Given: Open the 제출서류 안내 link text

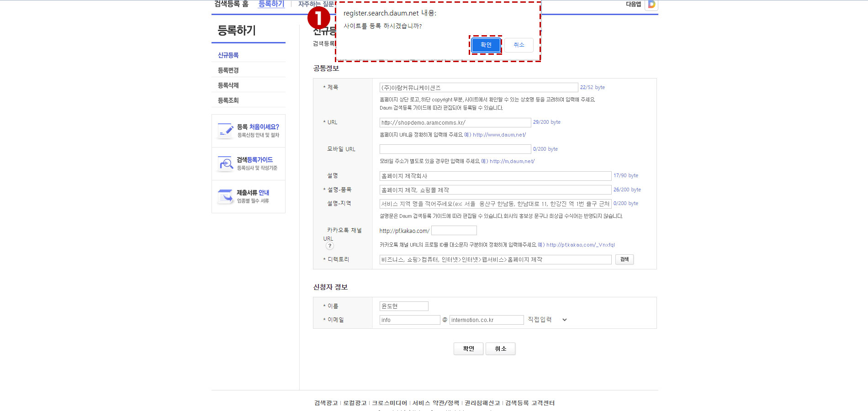Looking at the screenshot, I should pos(253,193).
